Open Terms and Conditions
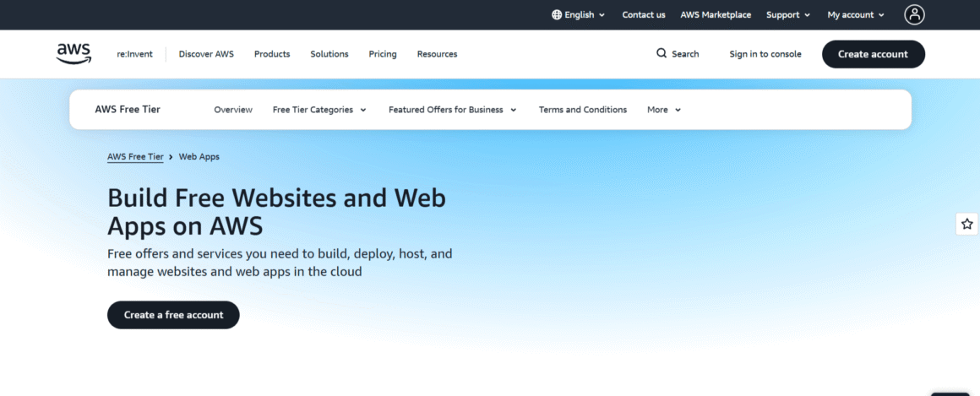Viewport: 980px width, 396px height. (582, 110)
